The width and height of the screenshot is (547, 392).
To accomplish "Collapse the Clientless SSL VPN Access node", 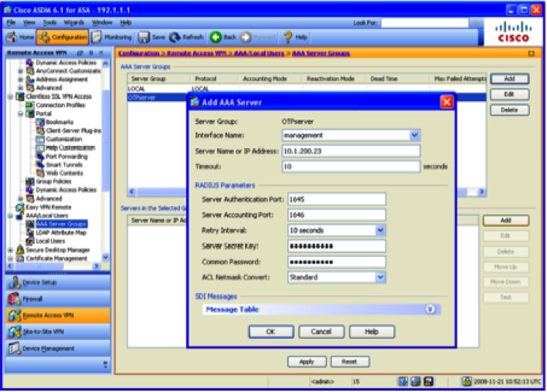I will tap(10, 96).
